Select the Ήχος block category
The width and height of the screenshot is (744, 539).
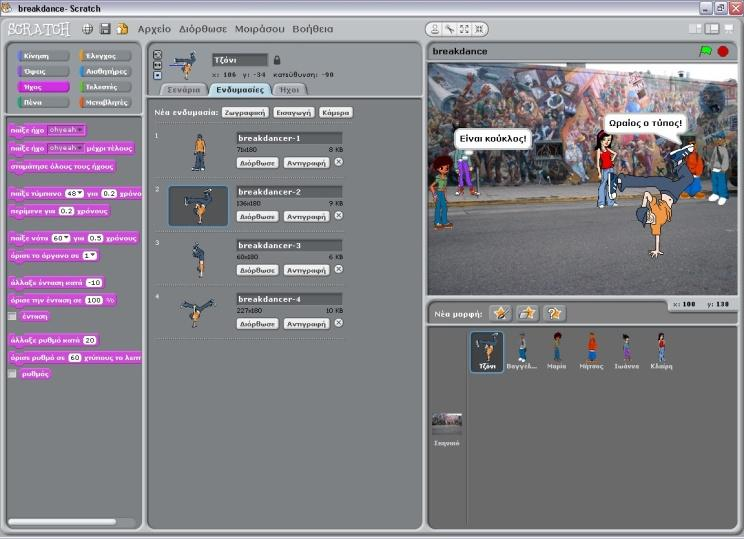click(x=43, y=87)
